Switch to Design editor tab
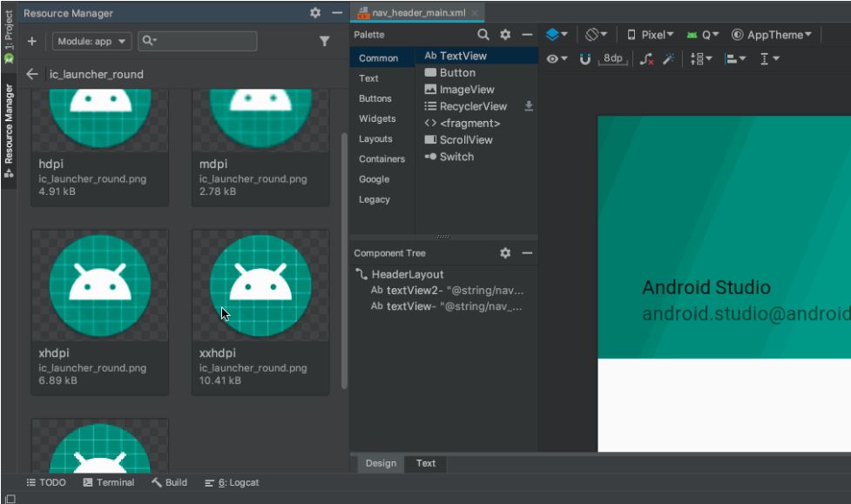The image size is (851, 504). tap(381, 463)
